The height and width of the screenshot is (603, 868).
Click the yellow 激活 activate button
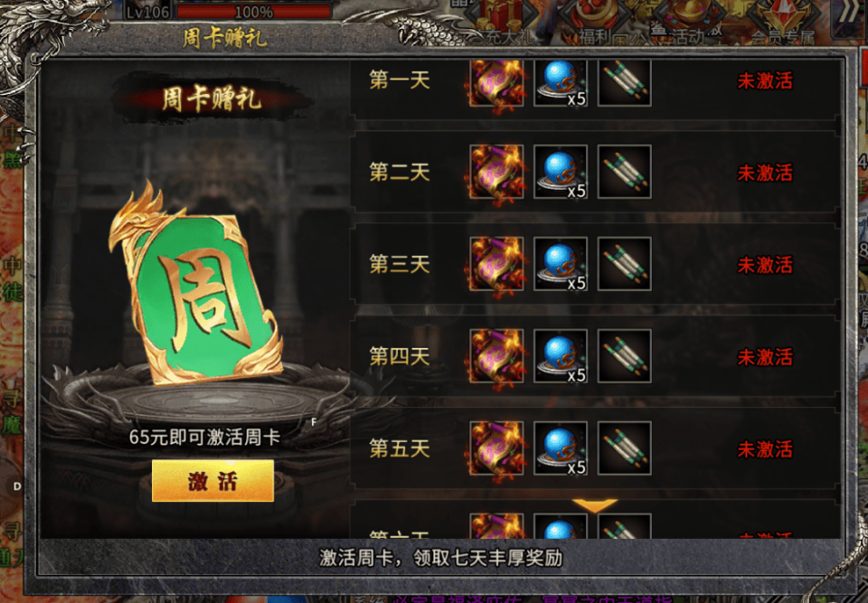coord(212,481)
